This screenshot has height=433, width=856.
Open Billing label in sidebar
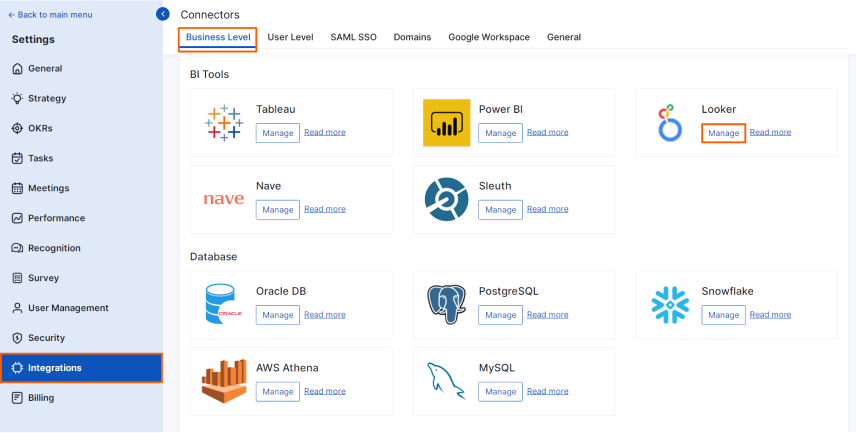click(41, 398)
